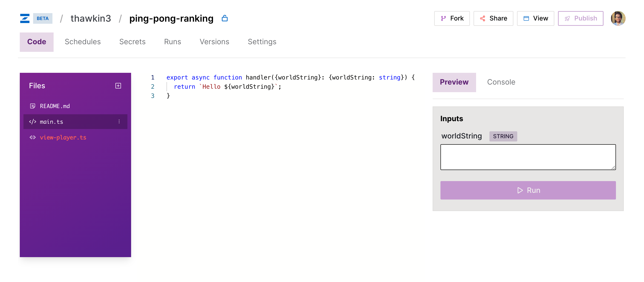The width and height of the screenshot is (644, 282).
Task: Go to the Settings tab
Action: tap(262, 41)
